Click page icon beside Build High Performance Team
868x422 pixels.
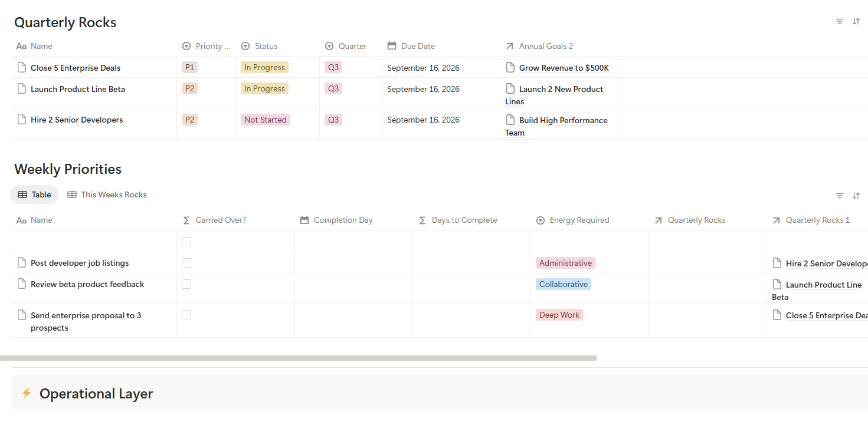point(510,120)
